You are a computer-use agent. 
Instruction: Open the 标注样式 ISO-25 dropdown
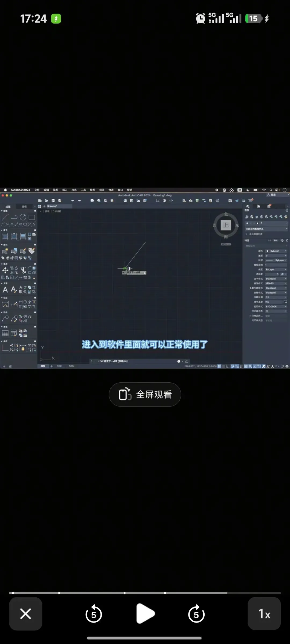(x=276, y=283)
